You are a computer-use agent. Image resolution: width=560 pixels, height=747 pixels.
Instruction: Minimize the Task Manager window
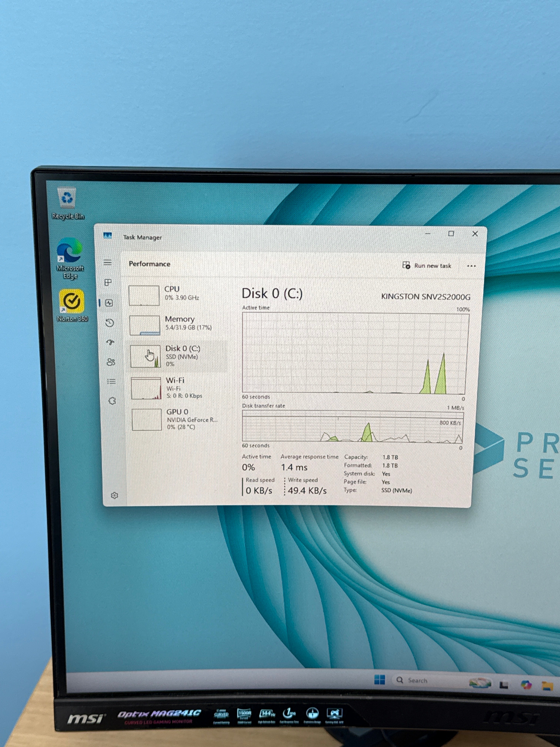pyautogui.click(x=428, y=234)
